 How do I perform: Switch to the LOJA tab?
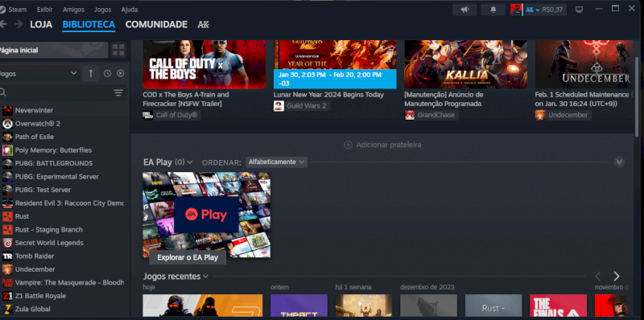point(41,25)
